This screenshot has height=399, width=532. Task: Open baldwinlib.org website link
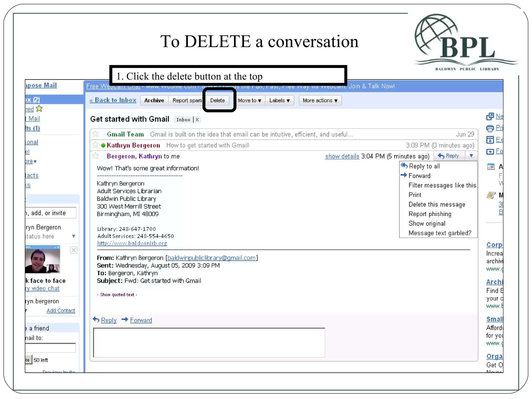coord(132,243)
